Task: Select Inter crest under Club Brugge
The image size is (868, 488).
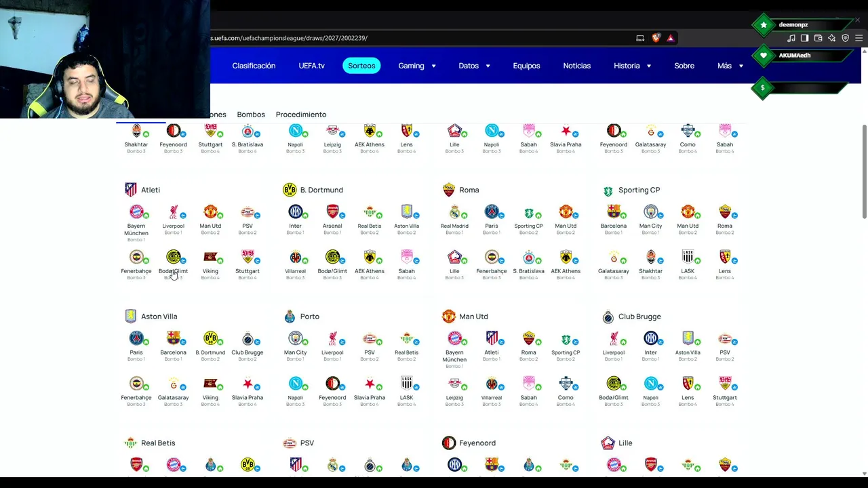Action: click(x=650, y=338)
